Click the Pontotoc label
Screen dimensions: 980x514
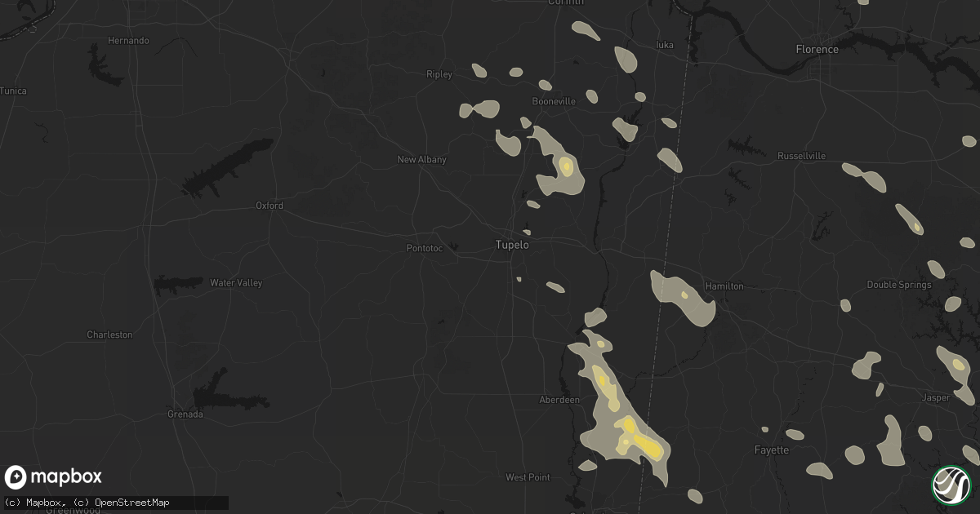[x=425, y=248]
